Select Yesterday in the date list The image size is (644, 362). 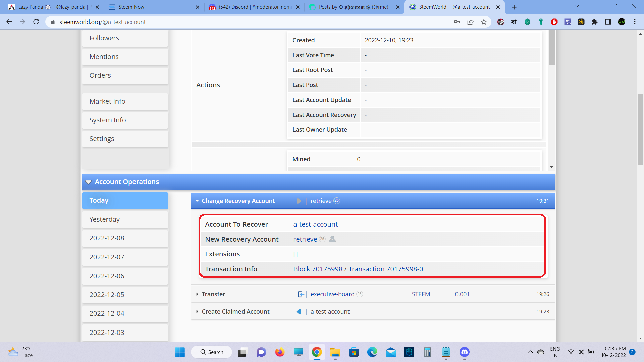tap(125, 219)
